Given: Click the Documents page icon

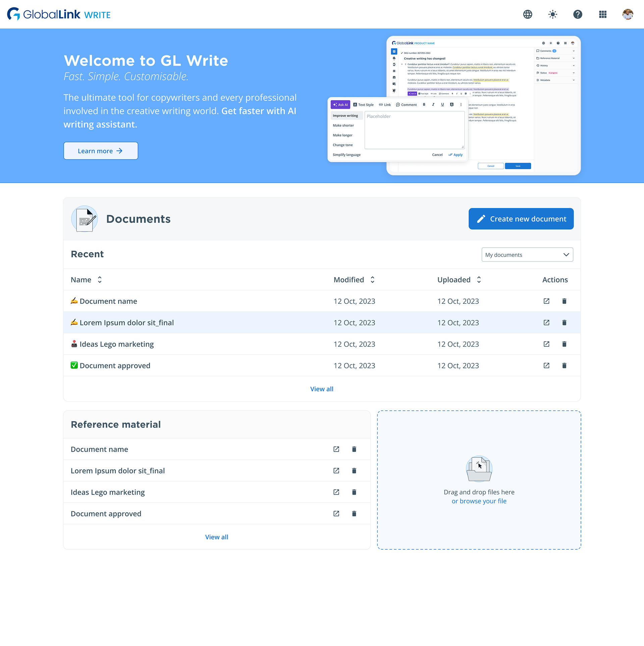Looking at the screenshot, I should click(85, 219).
